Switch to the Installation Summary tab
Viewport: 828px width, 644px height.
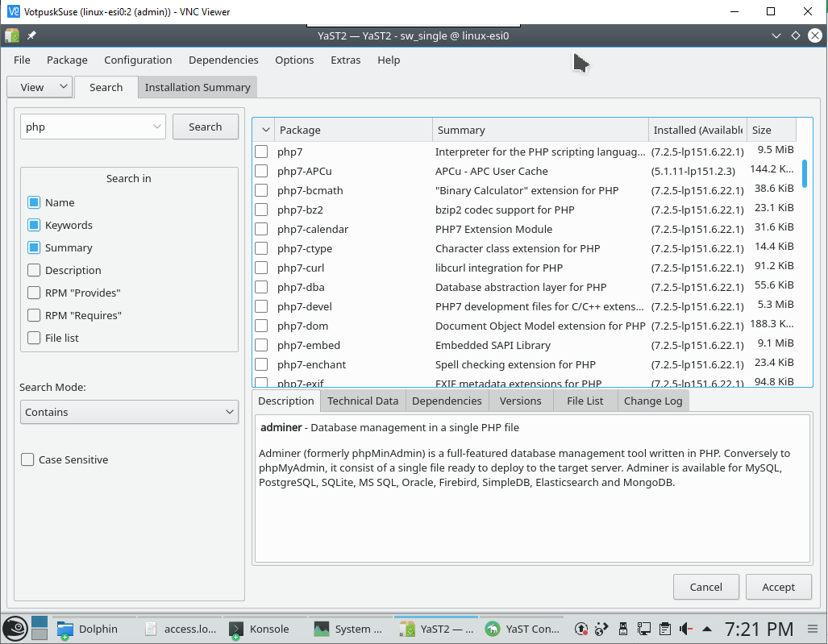(x=198, y=87)
